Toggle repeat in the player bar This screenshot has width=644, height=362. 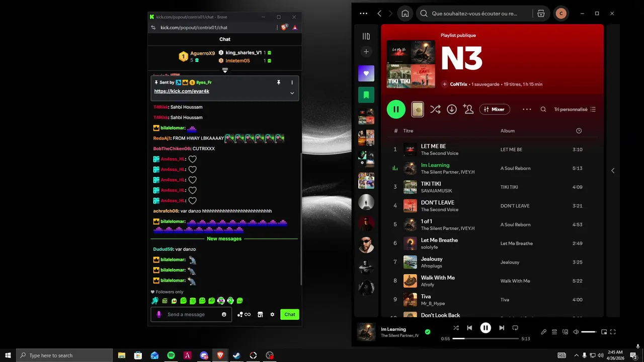(515, 328)
